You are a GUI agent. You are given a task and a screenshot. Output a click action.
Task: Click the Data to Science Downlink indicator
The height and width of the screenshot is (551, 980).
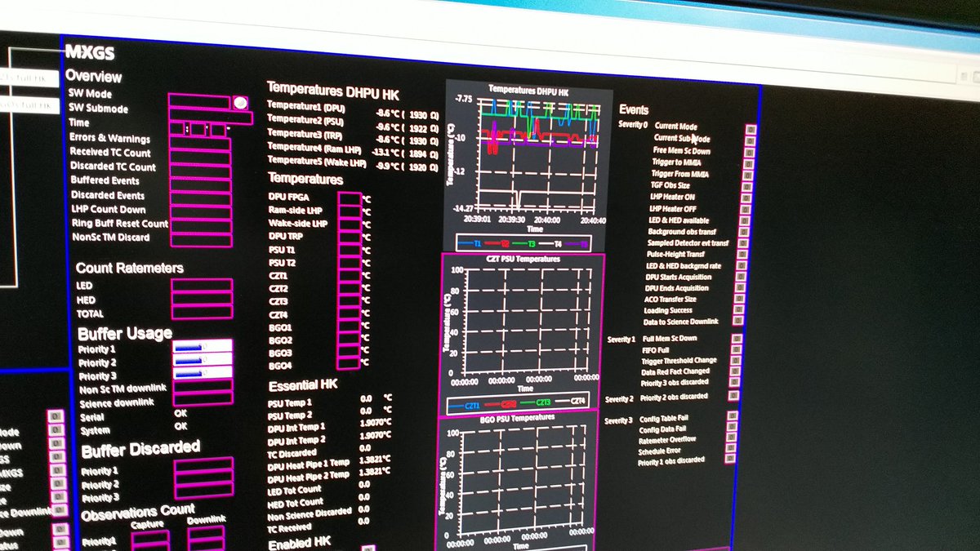(x=737, y=321)
